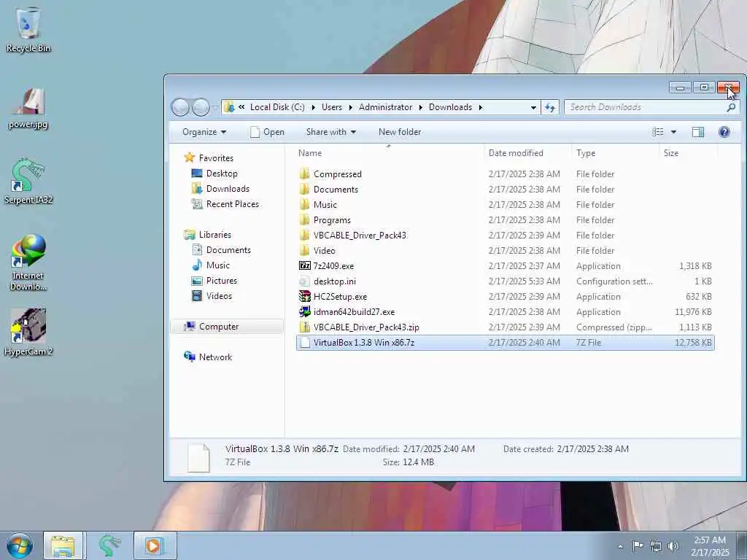This screenshot has height=560, width=747.
Task: Click the Serpent browser taskbar icon
Action: pos(109,545)
